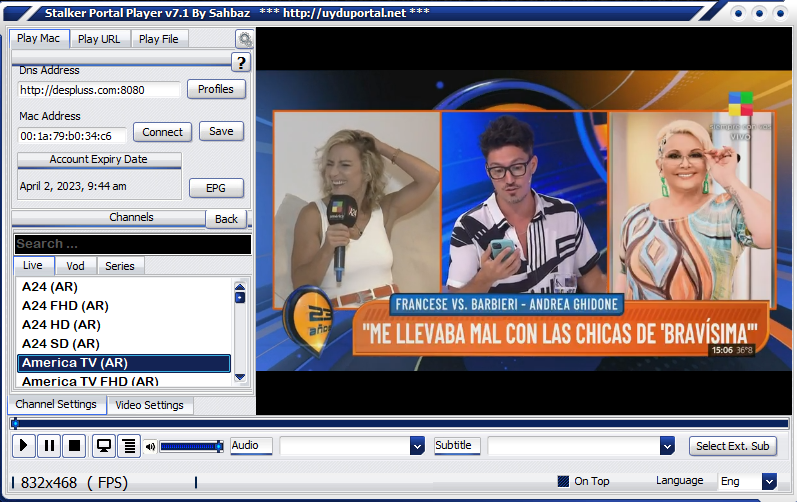This screenshot has width=797, height=502.
Task: Click the Profiles button
Action: pos(216,89)
